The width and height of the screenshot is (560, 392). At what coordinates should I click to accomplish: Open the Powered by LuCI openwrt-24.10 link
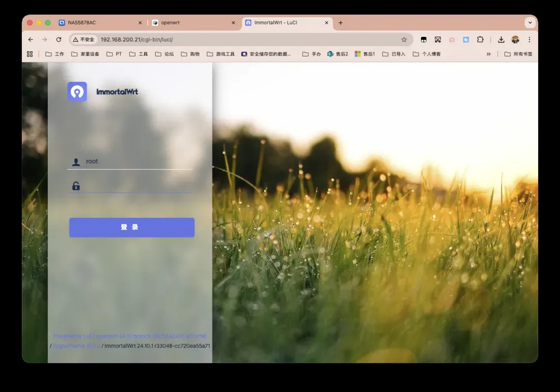(130, 336)
